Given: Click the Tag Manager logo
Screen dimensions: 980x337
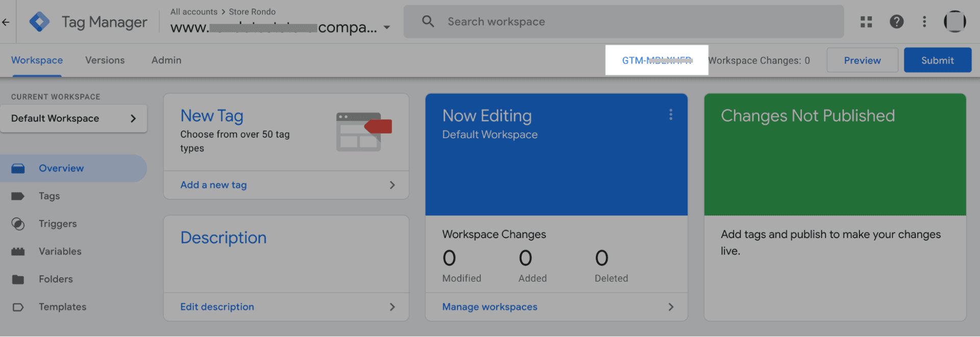Looking at the screenshot, I should click(x=39, y=22).
